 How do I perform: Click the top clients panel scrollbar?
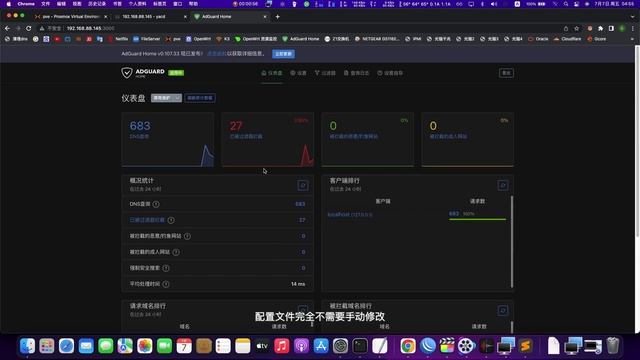click(512, 242)
